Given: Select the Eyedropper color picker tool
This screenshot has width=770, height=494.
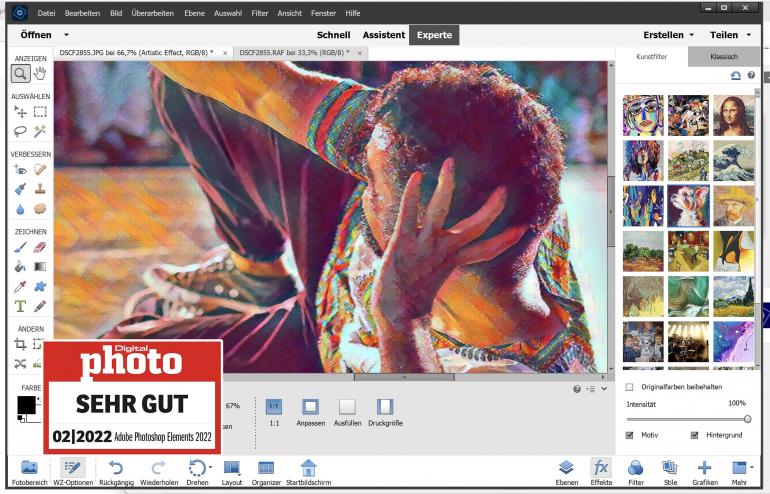Looking at the screenshot, I should (x=20, y=286).
